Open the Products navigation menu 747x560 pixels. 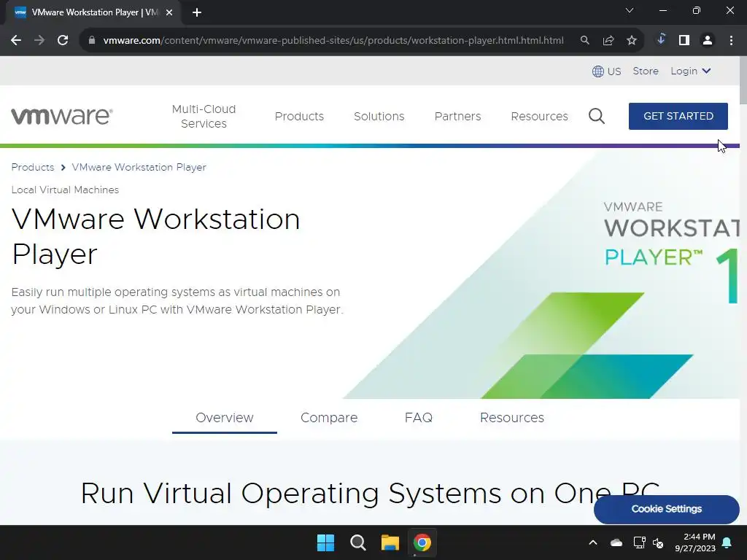(x=299, y=116)
